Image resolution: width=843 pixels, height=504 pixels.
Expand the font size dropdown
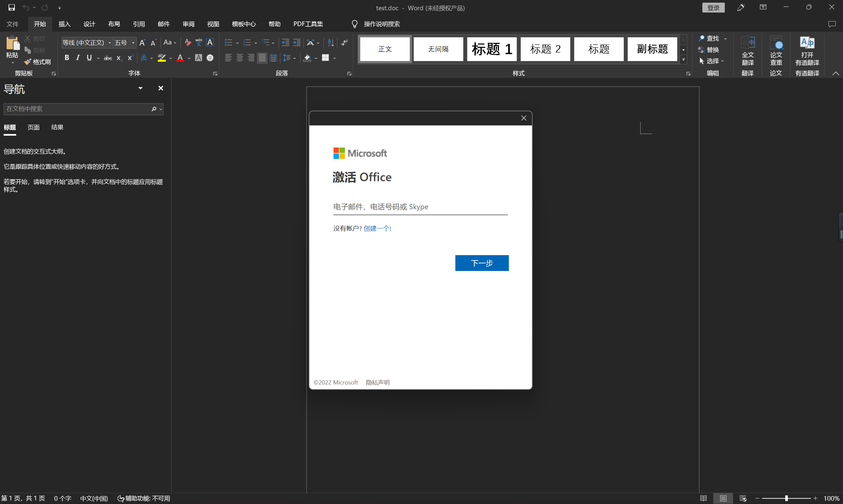[133, 43]
